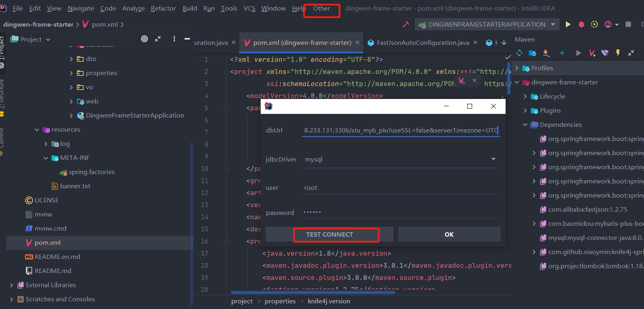Generate sources and update folders Maven icon
This screenshot has width=644, height=309.
click(533, 53)
